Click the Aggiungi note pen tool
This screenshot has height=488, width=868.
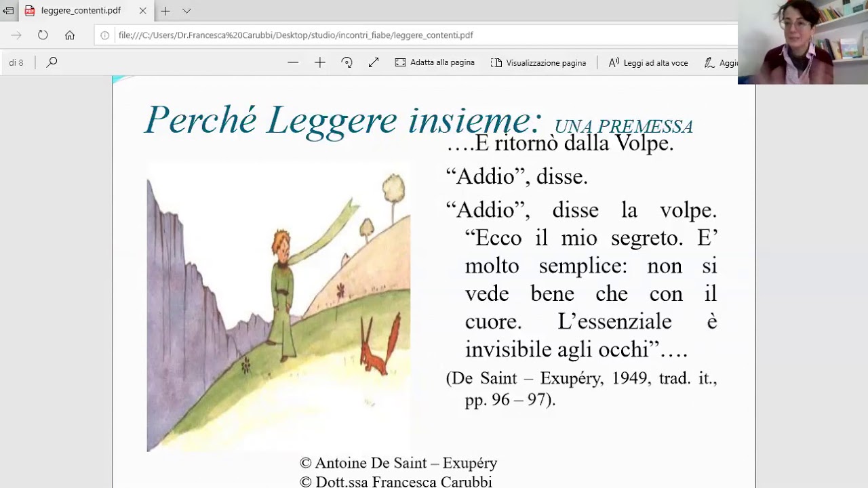[x=721, y=62]
